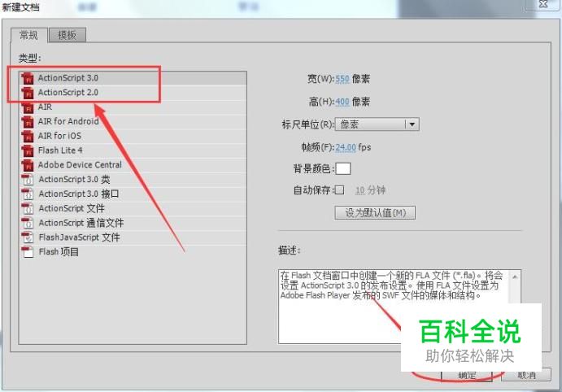This screenshot has width=562, height=392.
Task: Click the ActionScript 2.0 file icon
Action: [x=27, y=93]
